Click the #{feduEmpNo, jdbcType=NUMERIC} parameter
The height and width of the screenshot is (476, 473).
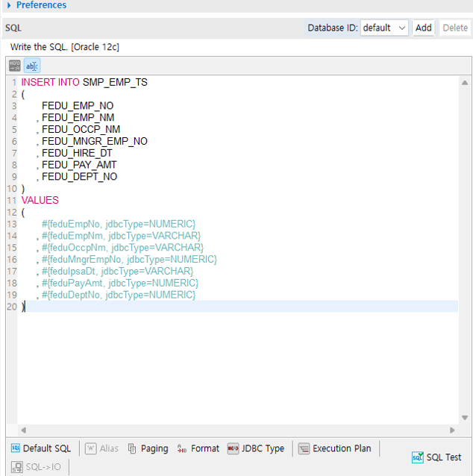[119, 224]
